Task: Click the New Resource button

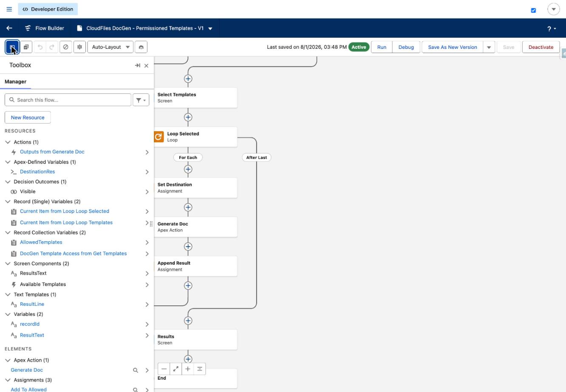Action: tap(28, 117)
